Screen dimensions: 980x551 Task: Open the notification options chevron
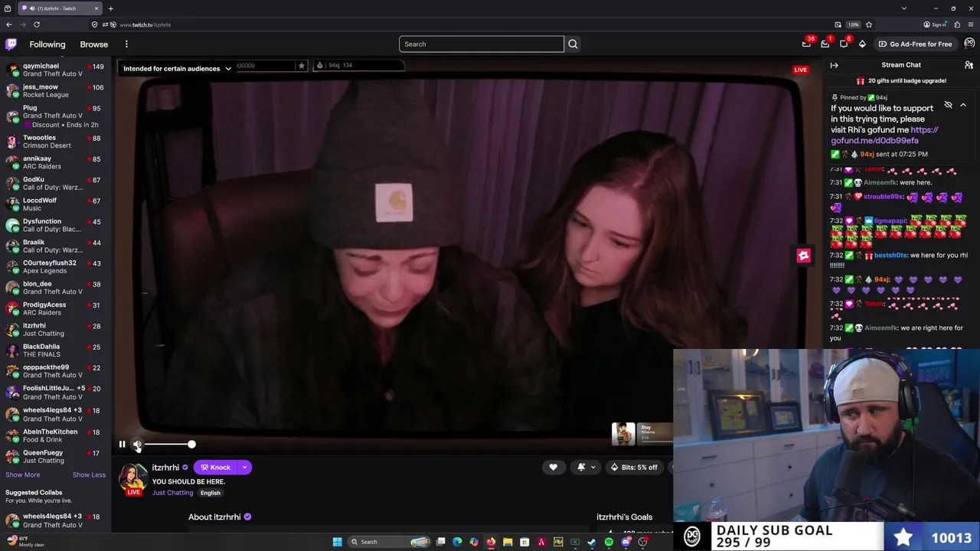tap(593, 467)
